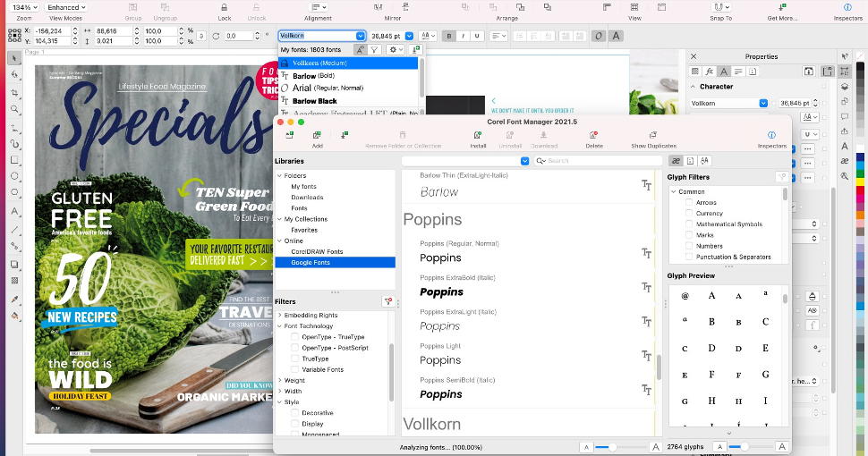Collapse the Common glyph filter group
The width and height of the screenshot is (868, 456).
674,191
